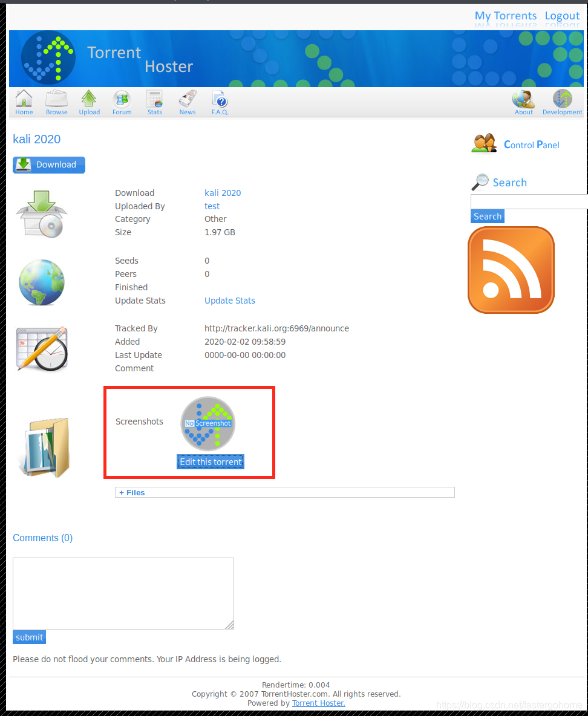
Task: Open the Stats icon
Action: pyautogui.click(x=154, y=102)
